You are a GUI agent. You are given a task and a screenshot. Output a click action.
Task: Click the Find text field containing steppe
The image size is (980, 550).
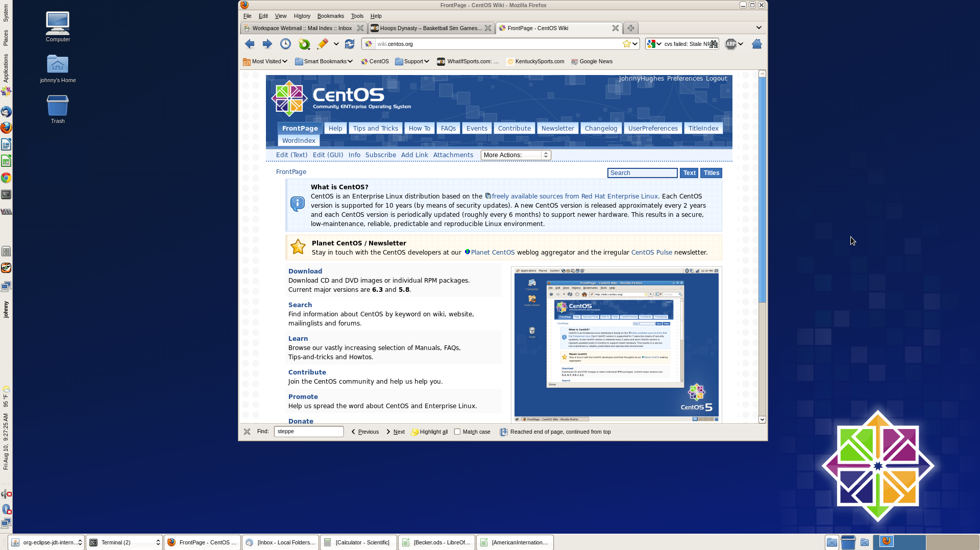tap(309, 432)
